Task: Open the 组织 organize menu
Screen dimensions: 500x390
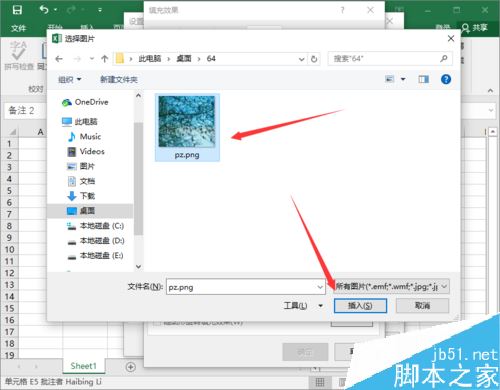Action: (x=69, y=79)
